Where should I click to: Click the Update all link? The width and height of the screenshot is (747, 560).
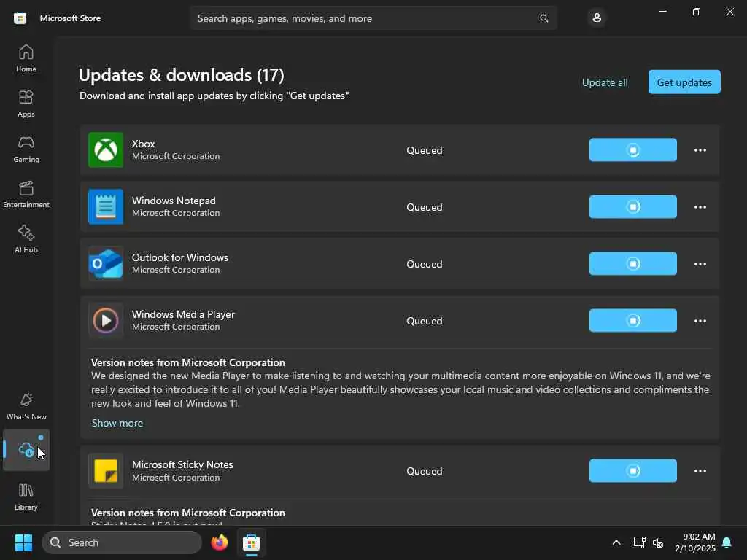click(605, 82)
